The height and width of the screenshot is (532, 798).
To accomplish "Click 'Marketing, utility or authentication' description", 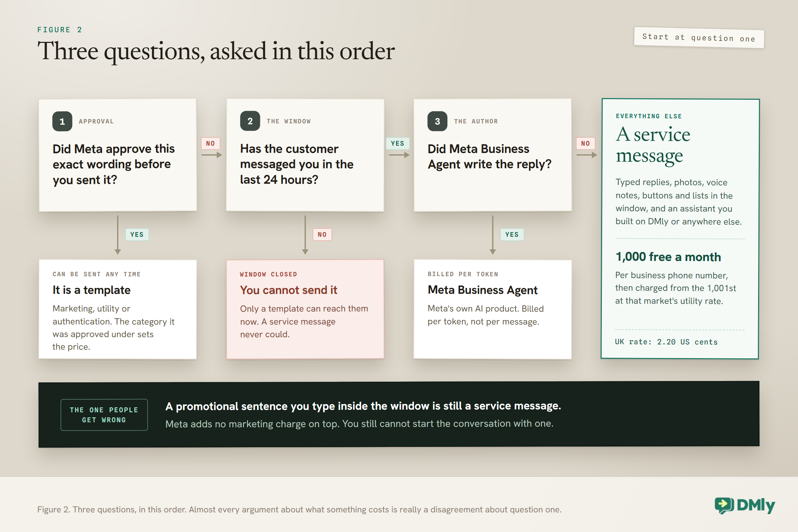I will pyautogui.click(x=113, y=328).
